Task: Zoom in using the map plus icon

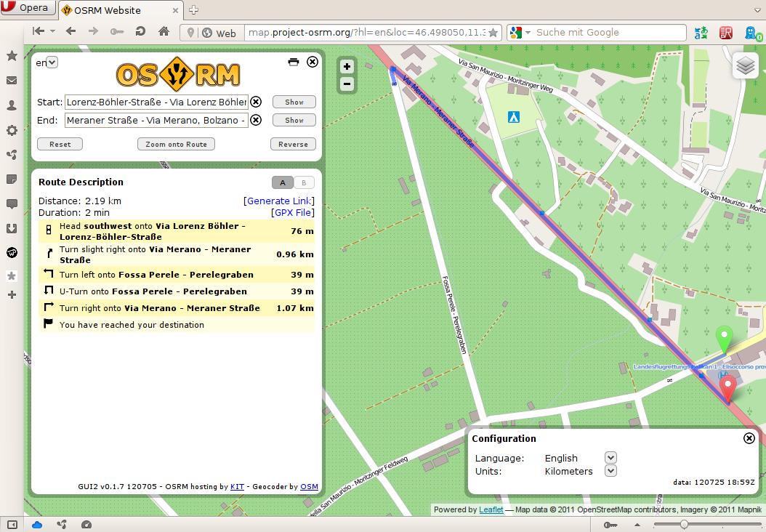Action: [x=347, y=66]
